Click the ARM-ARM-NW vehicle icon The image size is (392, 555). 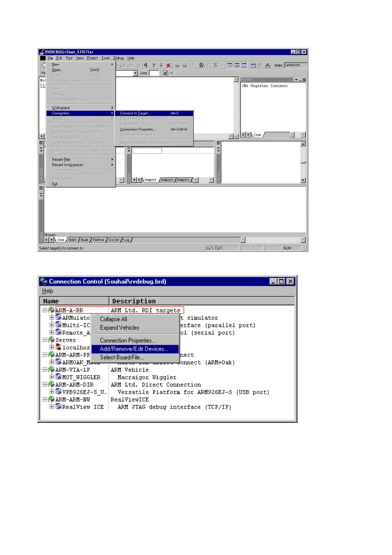click(x=51, y=399)
